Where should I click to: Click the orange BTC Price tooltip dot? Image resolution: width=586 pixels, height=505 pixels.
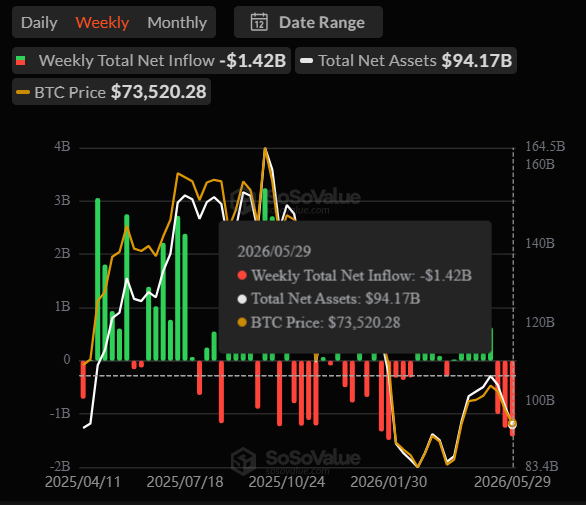pyautogui.click(x=242, y=322)
